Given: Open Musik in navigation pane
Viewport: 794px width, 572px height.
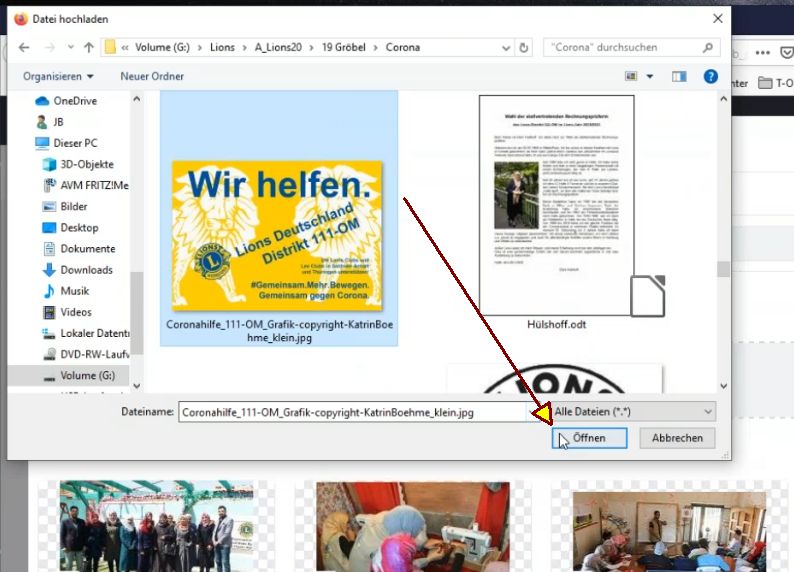Looking at the screenshot, I should click(66, 291).
